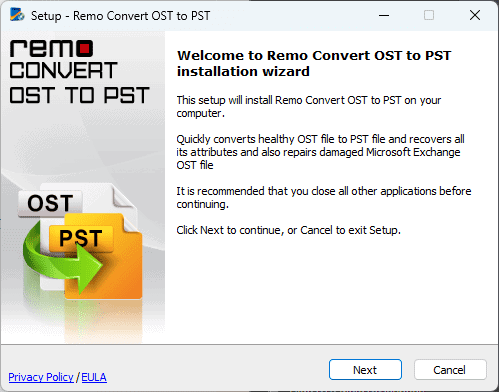Image resolution: width=499 pixels, height=392 pixels.
Task: Select the Welcome installation wizard heading
Action: coord(314,63)
